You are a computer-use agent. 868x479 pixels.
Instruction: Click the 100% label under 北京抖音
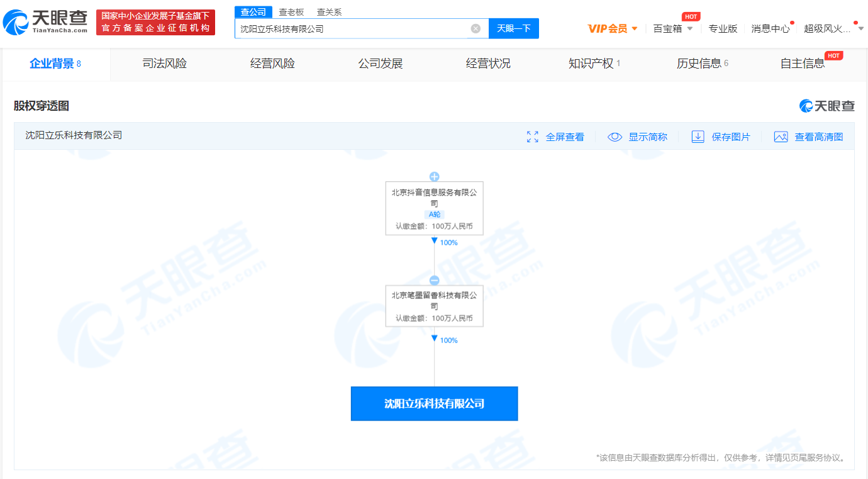click(x=448, y=242)
